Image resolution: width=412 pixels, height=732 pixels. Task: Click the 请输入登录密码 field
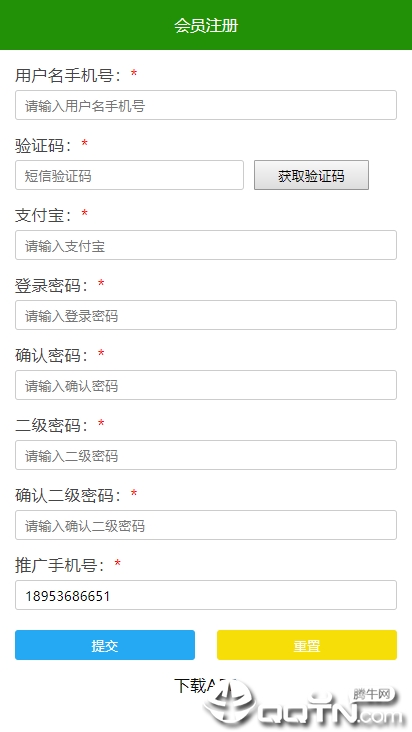[206, 315]
